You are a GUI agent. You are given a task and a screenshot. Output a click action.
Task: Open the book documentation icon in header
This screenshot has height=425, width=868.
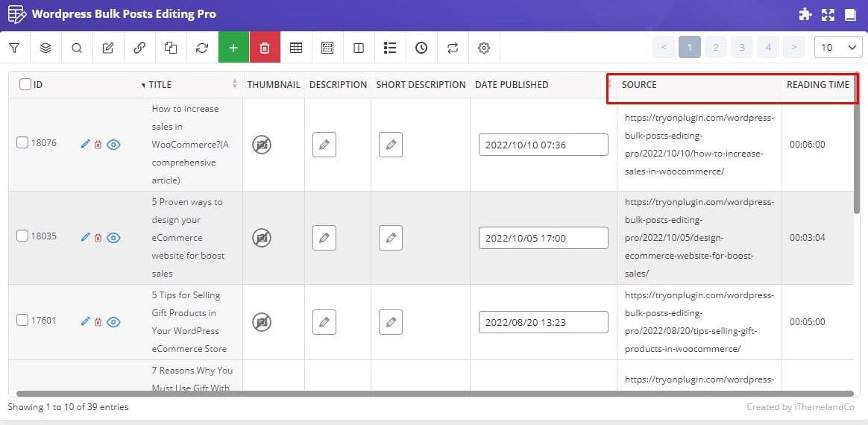pyautogui.click(x=850, y=15)
